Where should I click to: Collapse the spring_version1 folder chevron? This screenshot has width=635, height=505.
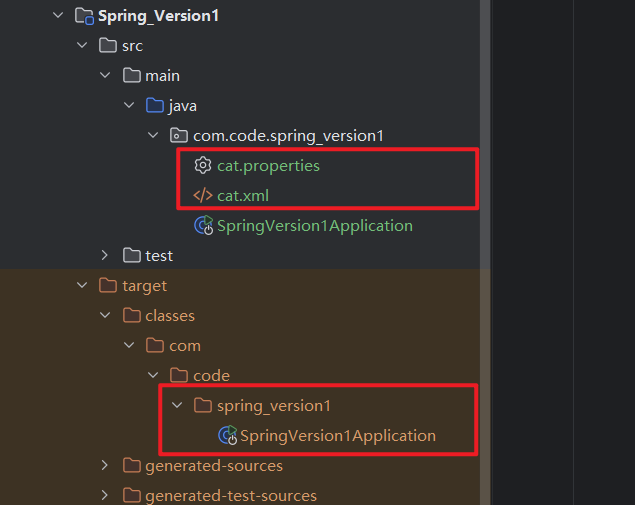pyautogui.click(x=177, y=405)
